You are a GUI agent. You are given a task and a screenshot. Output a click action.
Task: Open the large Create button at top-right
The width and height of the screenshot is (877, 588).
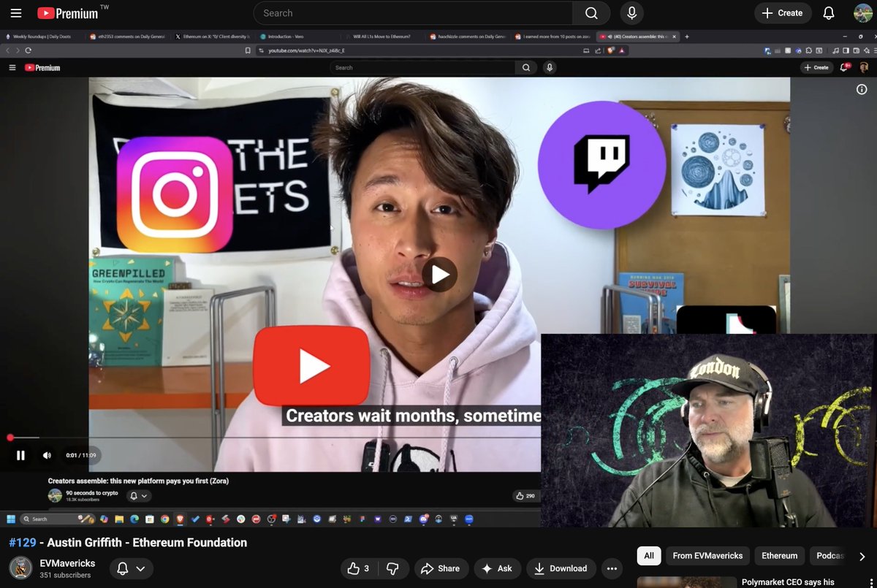coord(782,13)
